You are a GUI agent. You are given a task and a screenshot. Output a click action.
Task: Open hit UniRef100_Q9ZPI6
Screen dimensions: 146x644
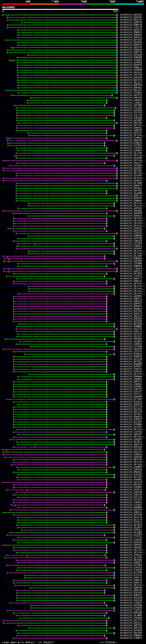[x=131, y=47]
